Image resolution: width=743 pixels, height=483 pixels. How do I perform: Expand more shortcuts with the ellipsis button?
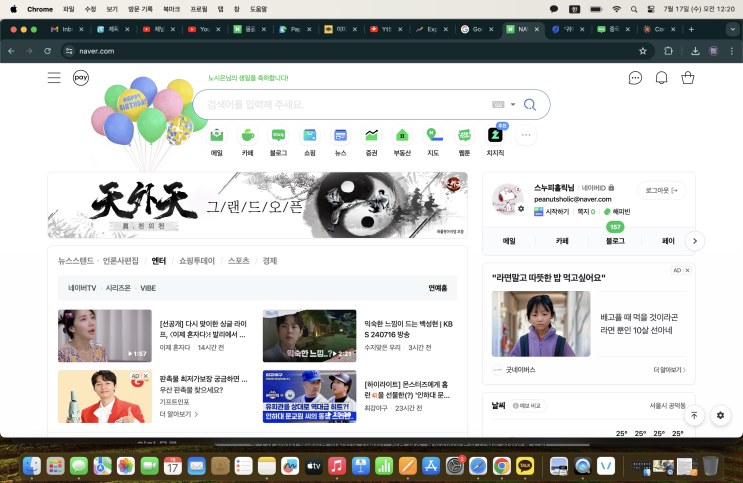pyautogui.click(x=526, y=135)
